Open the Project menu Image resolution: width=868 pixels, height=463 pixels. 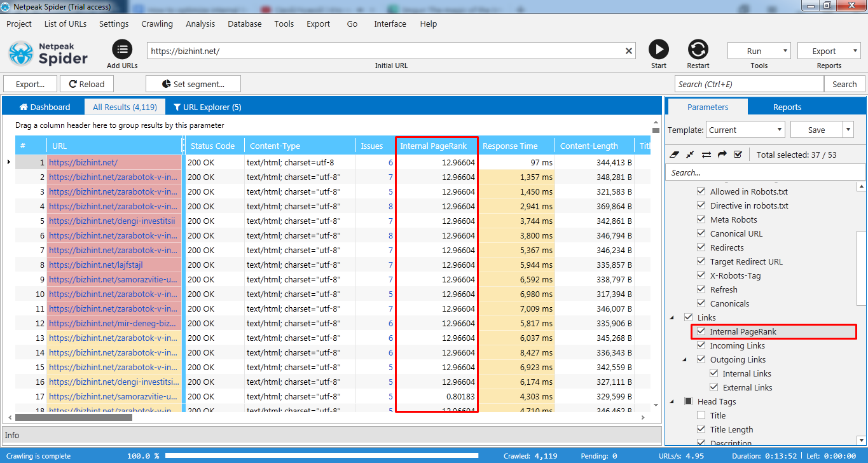(19, 24)
